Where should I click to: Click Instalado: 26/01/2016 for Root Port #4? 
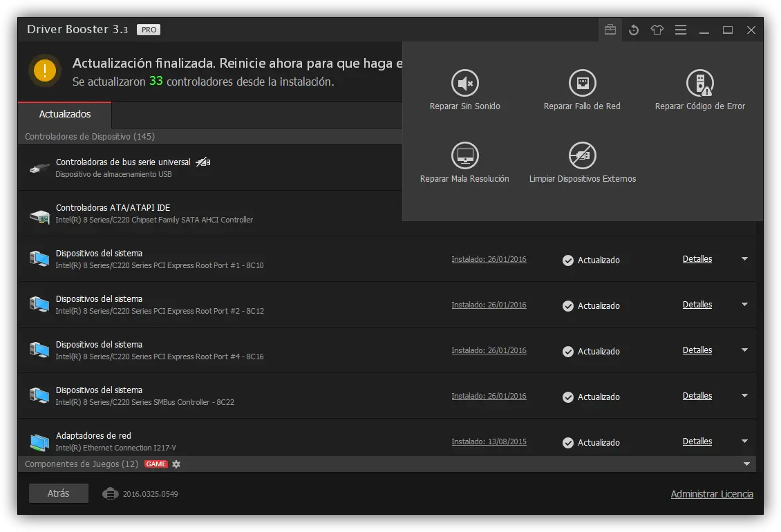489,351
